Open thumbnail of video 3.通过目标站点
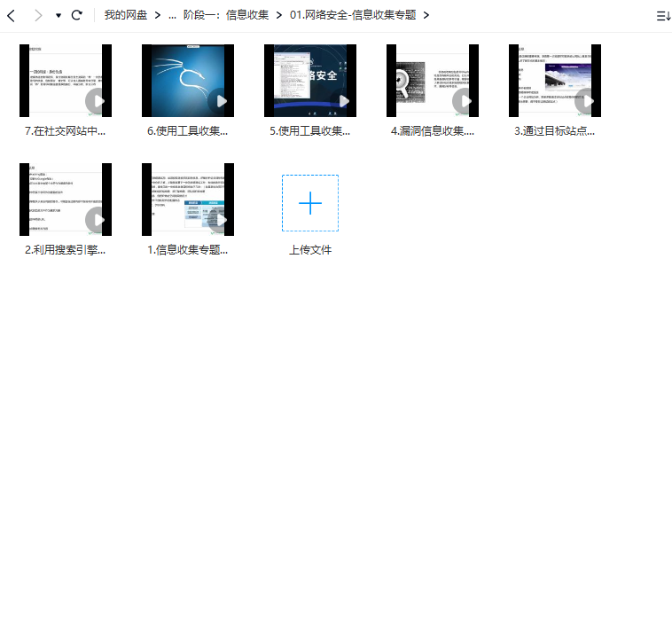 click(x=554, y=81)
